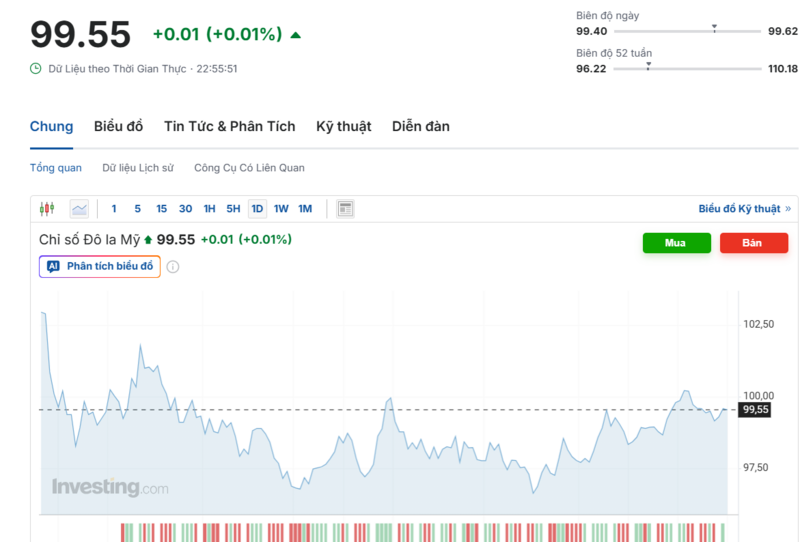Screen dimensions: 800x542
Task: Click info icon beside Phân tích biểu đồ
Action: point(173,267)
